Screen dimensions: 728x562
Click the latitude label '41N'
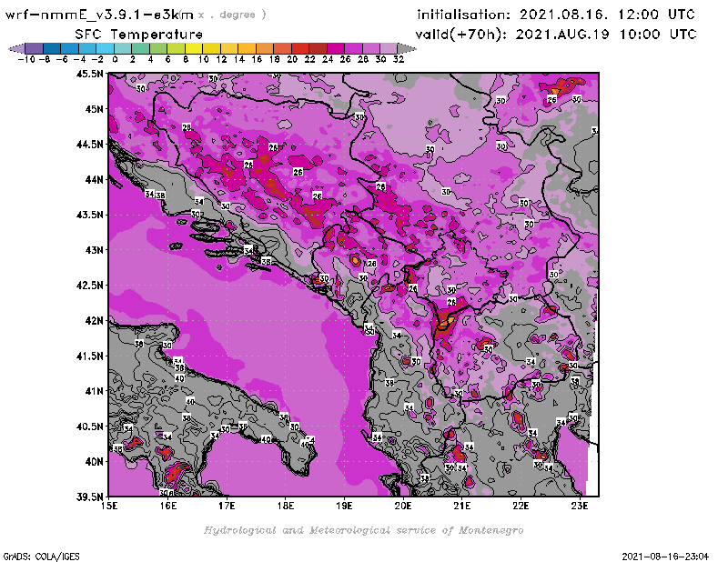pos(94,391)
